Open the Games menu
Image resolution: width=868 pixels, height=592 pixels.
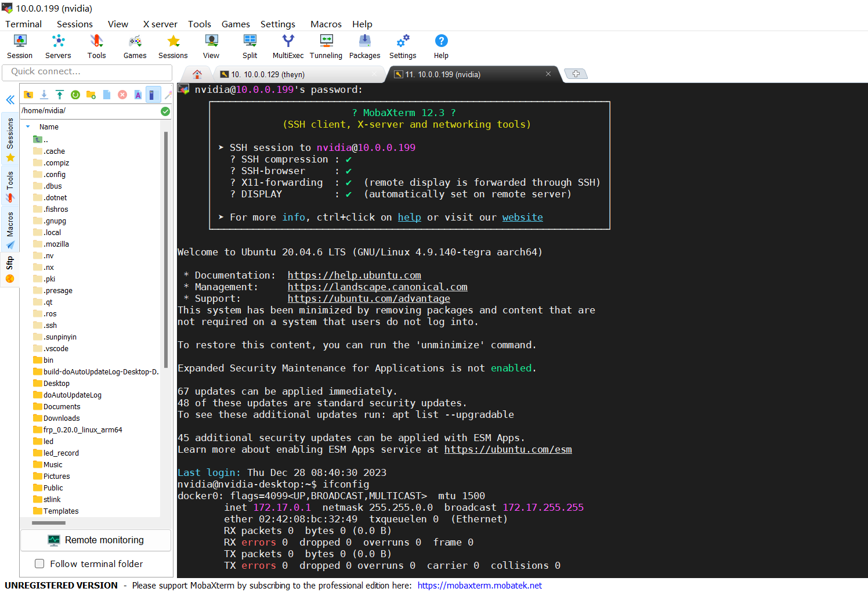pyautogui.click(x=236, y=24)
